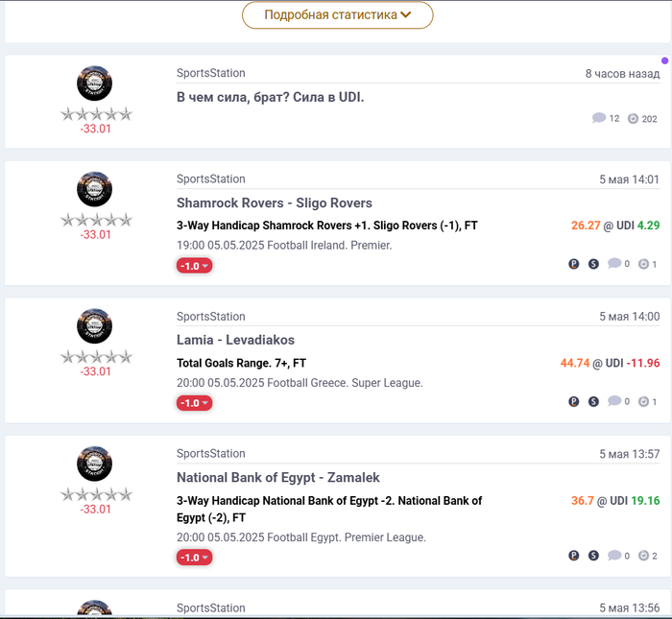Open post 'В чем сила, брат? Сила в UDI.'
Image resolution: width=672 pixels, height=619 pixels.
(270, 97)
